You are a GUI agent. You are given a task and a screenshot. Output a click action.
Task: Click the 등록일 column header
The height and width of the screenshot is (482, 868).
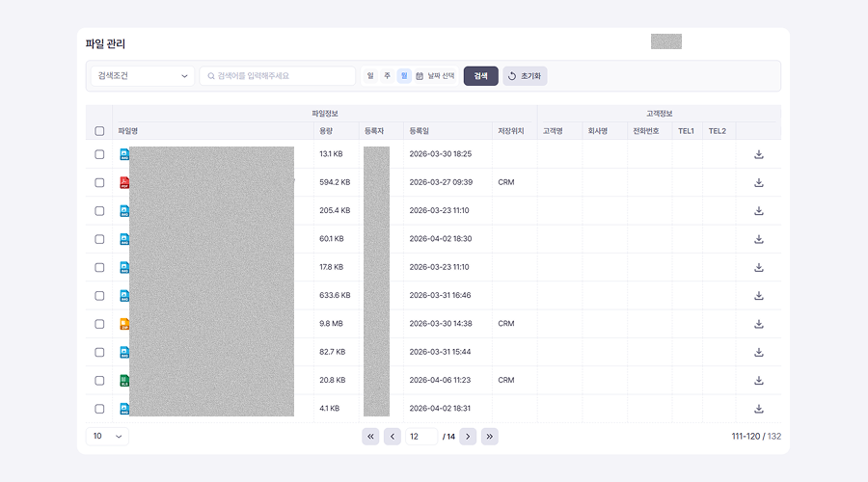pos(420,131)
